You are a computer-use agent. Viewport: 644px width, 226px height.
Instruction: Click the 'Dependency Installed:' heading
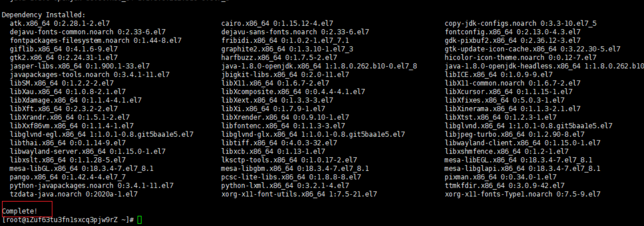pyautogui.click(x=43, y=15)
